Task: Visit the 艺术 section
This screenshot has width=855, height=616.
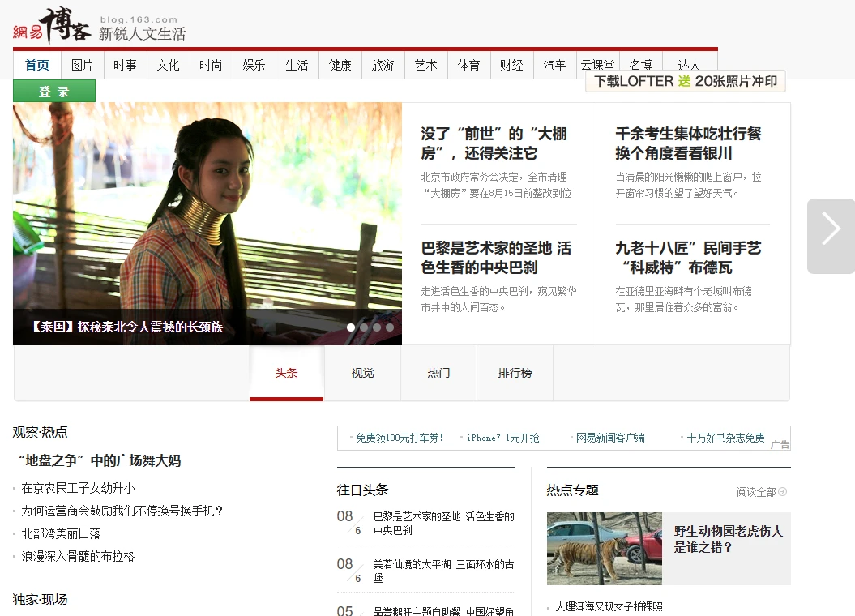Action: (x=425, y=65)
